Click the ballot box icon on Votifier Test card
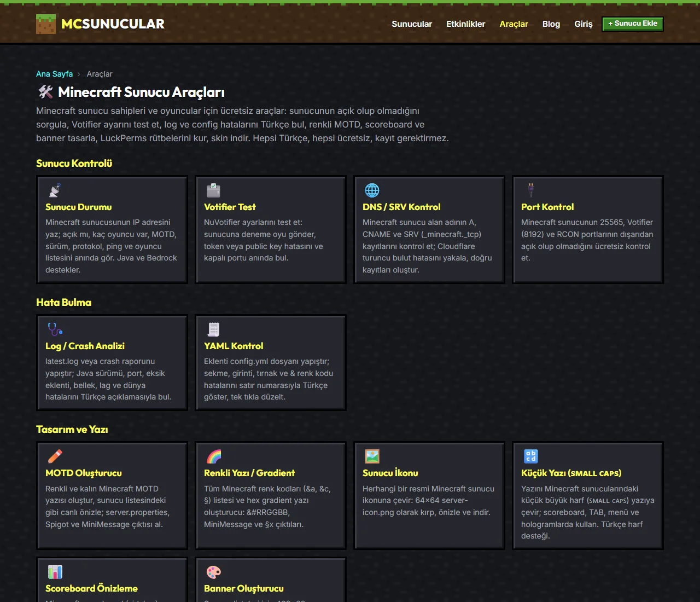Screen dimensions: 700x602 [x=213, y=190]
